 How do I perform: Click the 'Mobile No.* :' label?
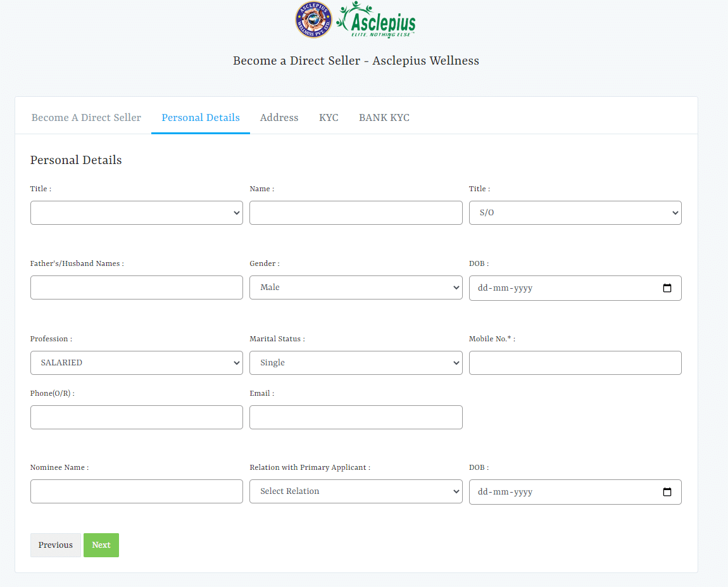pos(492,339)
